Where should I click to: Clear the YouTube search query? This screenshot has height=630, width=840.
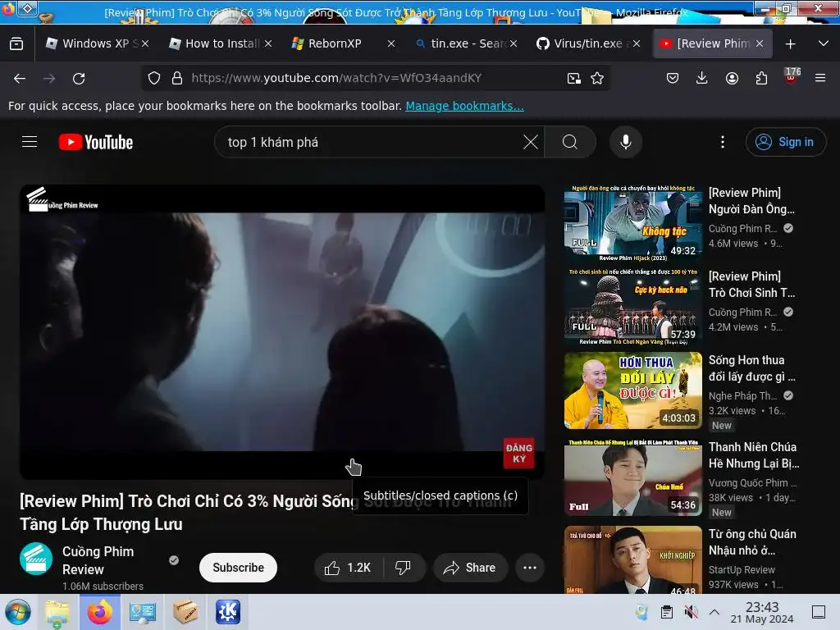point(531,142)
